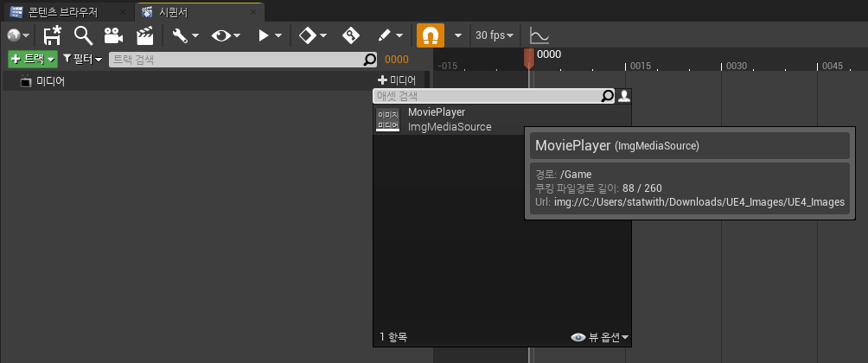
Task: Click the create camera icon
Action: tap(113, 35)
